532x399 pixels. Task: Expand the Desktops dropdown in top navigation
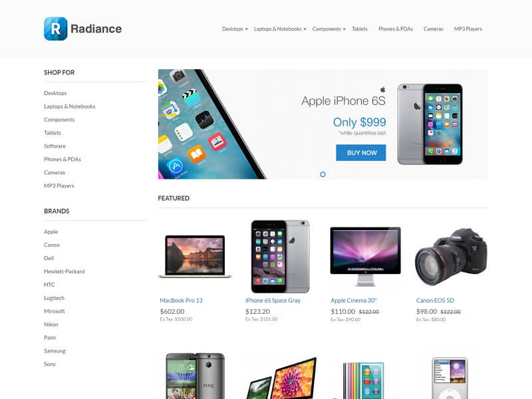(235, 29)
